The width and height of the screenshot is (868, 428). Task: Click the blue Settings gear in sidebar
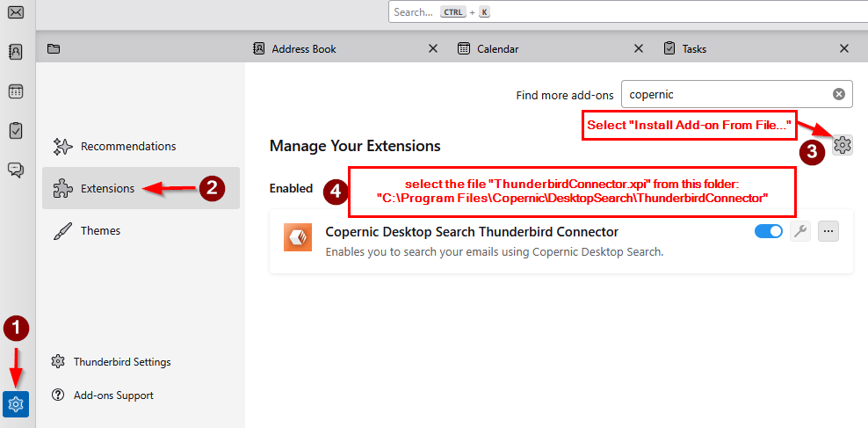(16, 404)
